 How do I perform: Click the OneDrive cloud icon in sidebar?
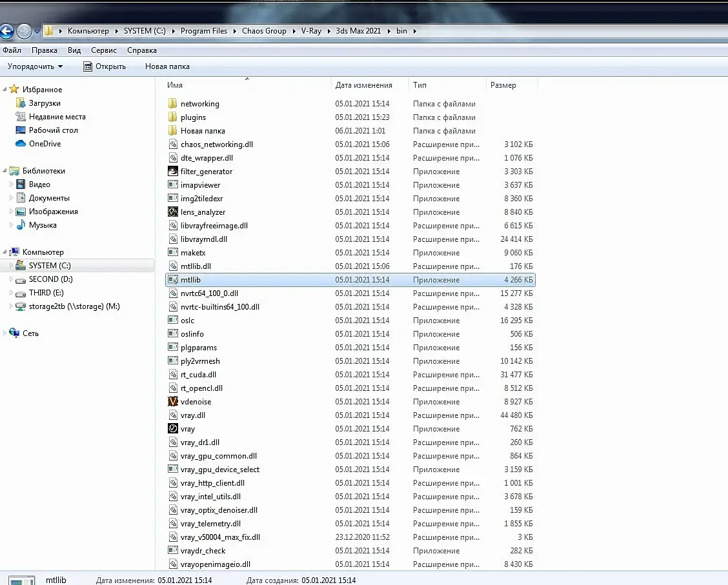[x=21, y=144]
